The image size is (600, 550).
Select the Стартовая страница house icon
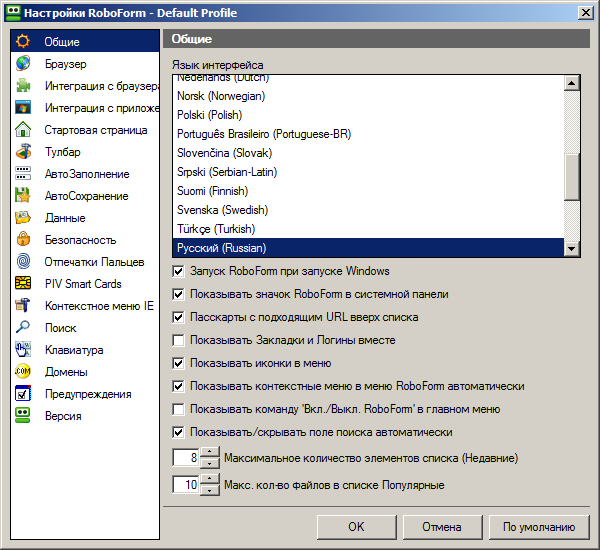pyautogui.click(x=23, y=130)
